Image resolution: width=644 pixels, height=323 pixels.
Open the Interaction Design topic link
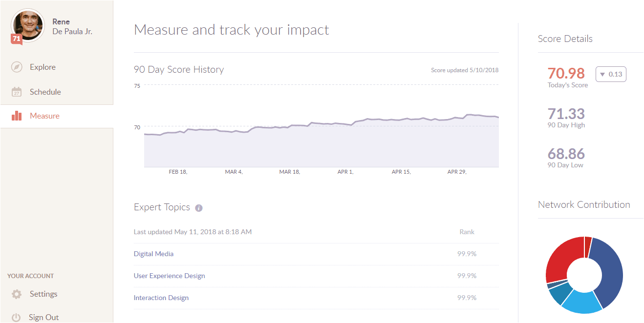click(161, 298)
